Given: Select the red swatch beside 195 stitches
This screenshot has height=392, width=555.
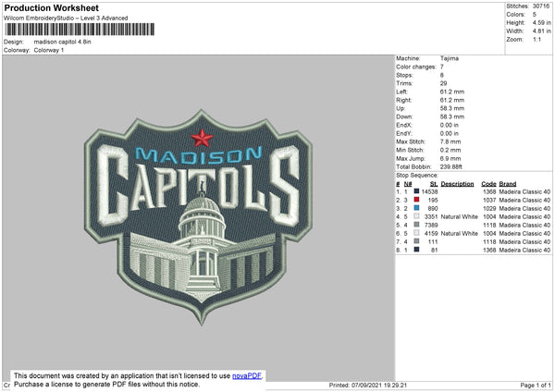Looking at the screenshot, I should click(416, 200).
